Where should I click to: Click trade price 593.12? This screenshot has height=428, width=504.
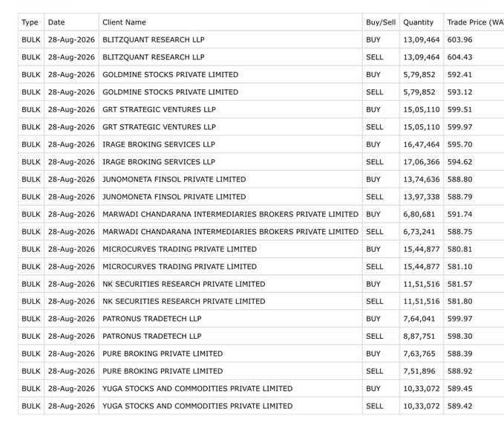click(x=460, y=92)
